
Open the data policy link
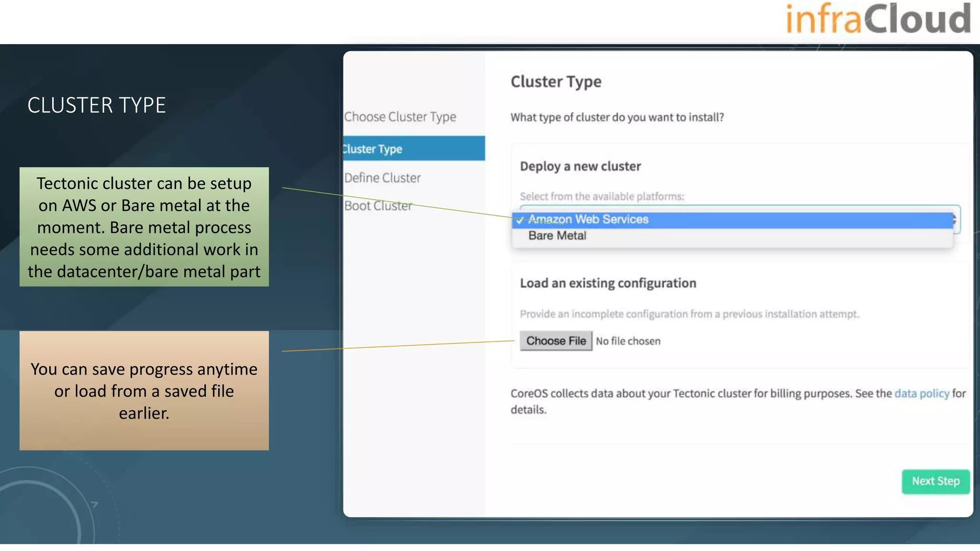click(922, 393)
